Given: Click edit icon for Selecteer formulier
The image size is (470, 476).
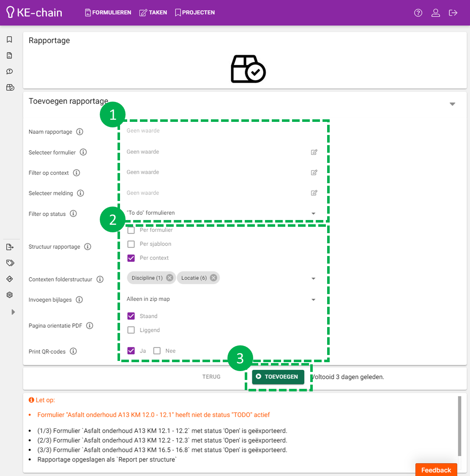Looking at the screenshot, I should click(314, 152).
